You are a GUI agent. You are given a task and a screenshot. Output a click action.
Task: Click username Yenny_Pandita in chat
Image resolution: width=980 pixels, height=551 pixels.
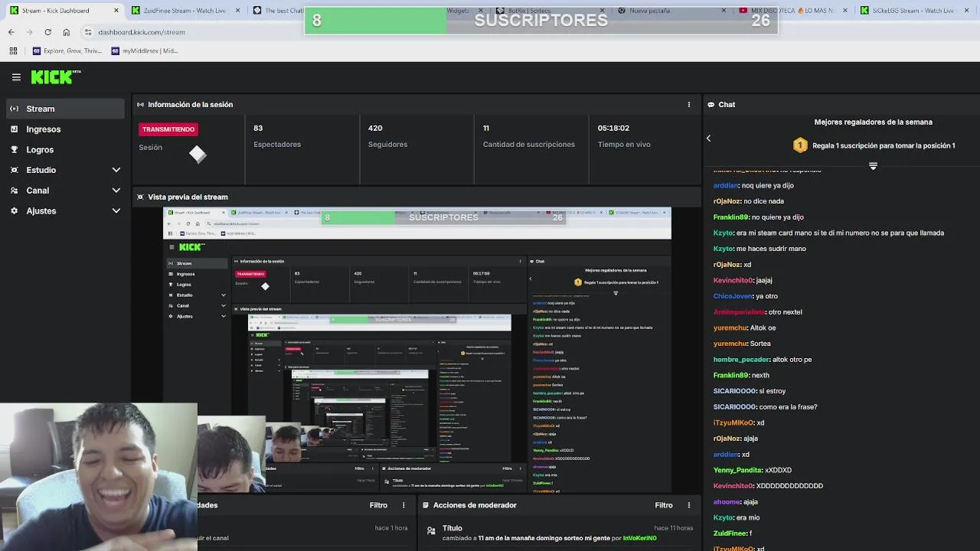click(737, 470)
